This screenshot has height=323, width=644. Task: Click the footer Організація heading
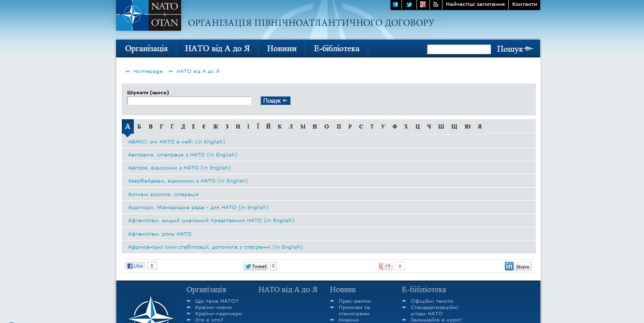(206, 290)
